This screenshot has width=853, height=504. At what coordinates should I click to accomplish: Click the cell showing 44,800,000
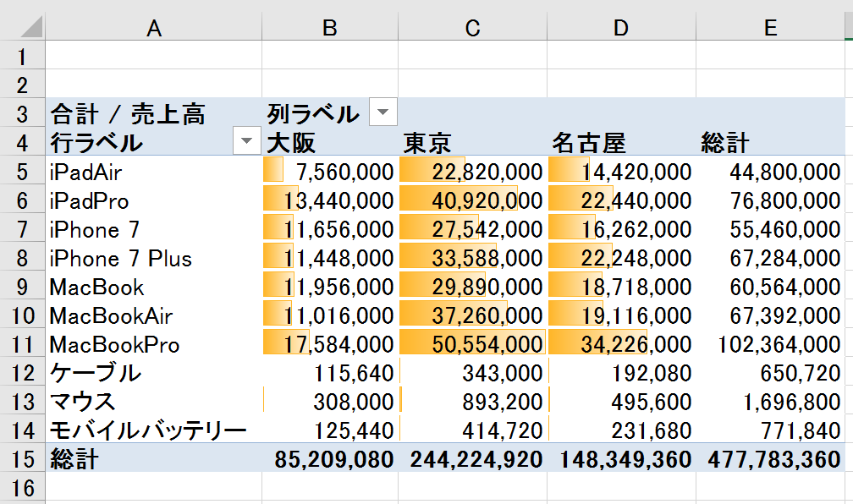[770, 170]
